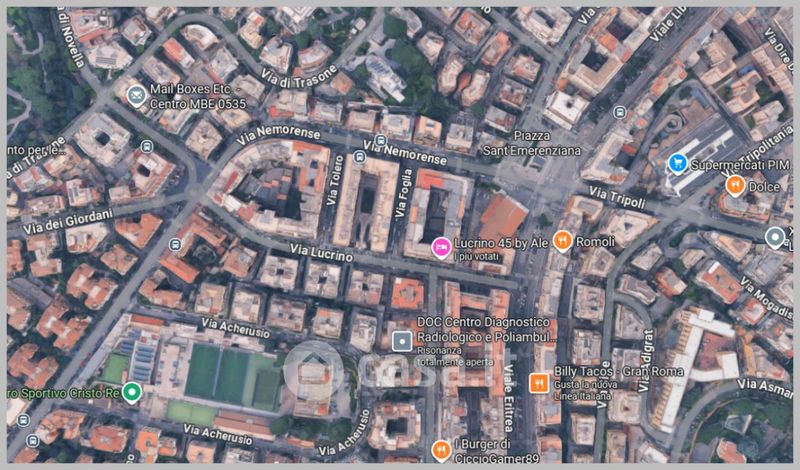This screenshot has width=800, height=470.
Task: Click the Centro Sportivo Cristo Re green pin
Action: 133,392
